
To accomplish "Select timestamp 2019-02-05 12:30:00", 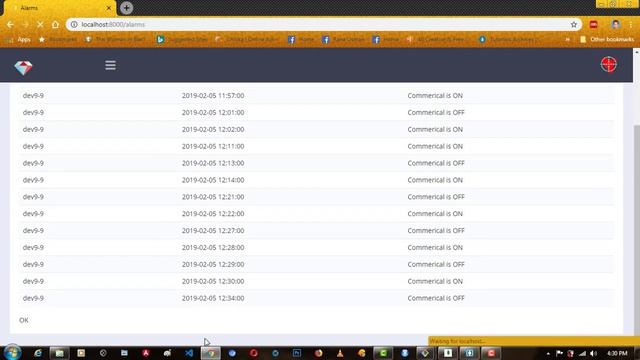I will pyautogui.click(x=213, y=281).
